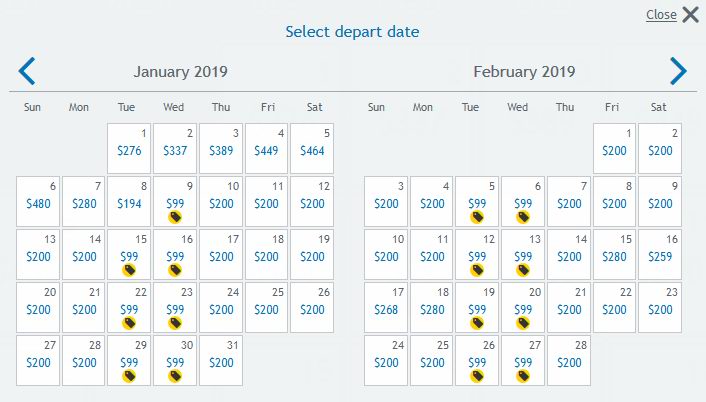Click the sale tag icon on February 13
Screen dimensions: 706x402
click(x=523, y=271)
